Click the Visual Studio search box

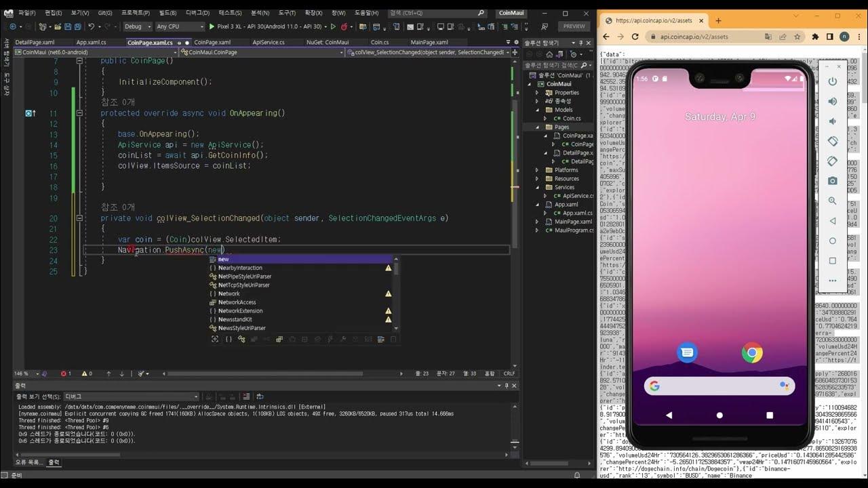click(x=437, y=13)
